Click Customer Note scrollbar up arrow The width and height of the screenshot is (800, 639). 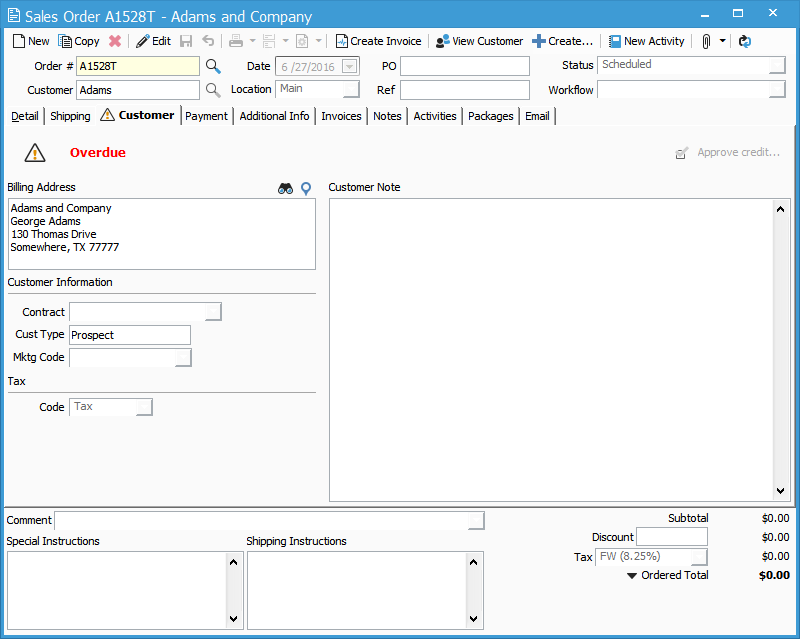click(x=780, y=209)
